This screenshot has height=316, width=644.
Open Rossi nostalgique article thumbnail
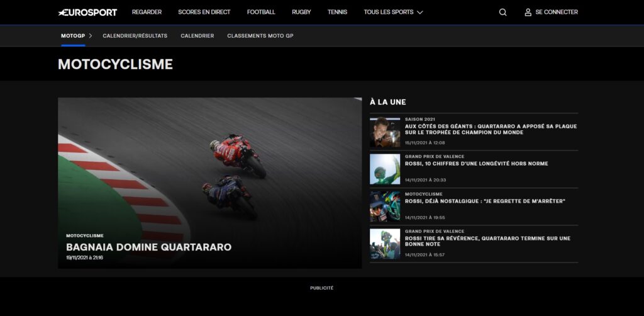click(x=385, y=206)
